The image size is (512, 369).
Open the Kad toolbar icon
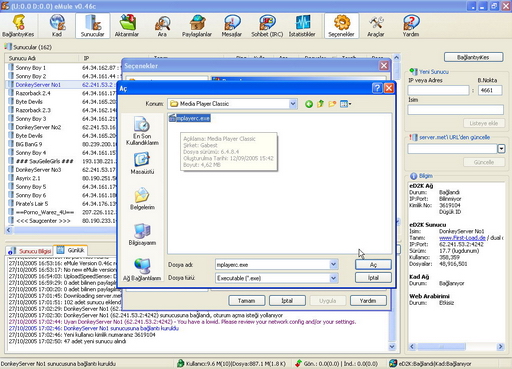tap(57, 26)
